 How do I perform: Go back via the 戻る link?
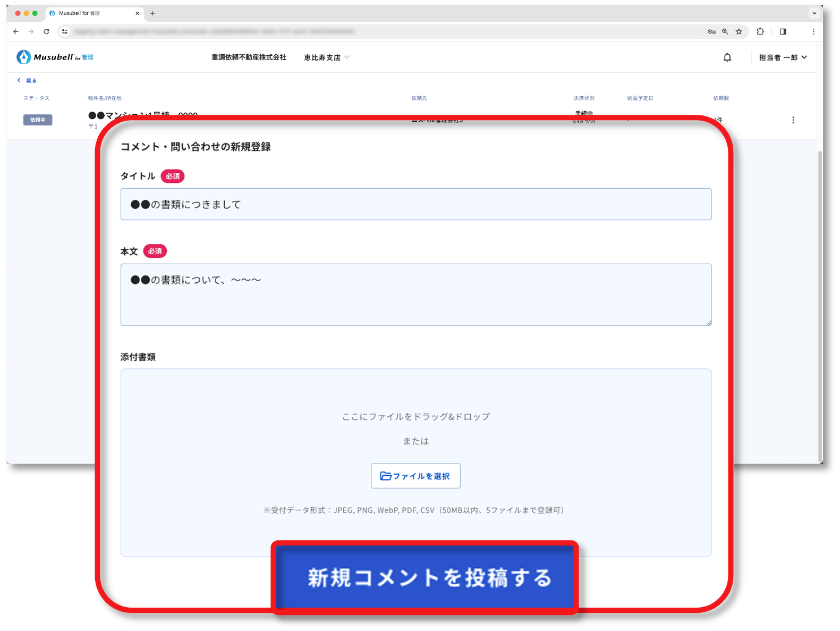27,81
